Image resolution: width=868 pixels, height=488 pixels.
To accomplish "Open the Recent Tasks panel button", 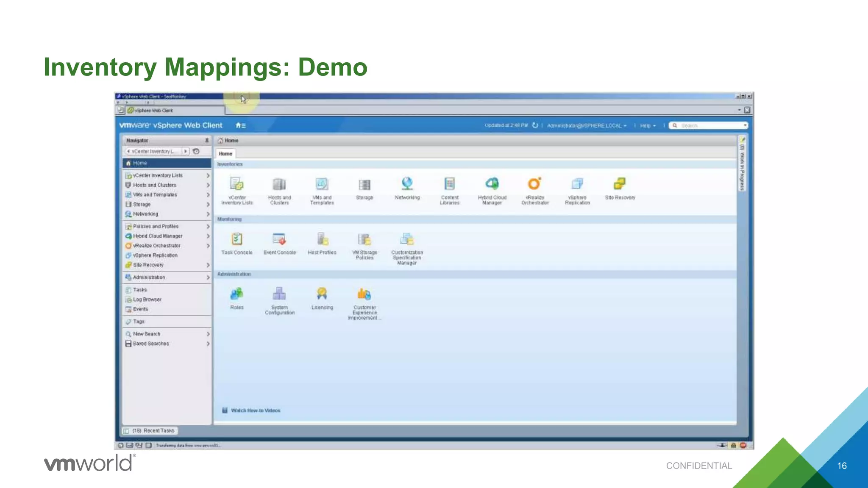I will (150, 431).
